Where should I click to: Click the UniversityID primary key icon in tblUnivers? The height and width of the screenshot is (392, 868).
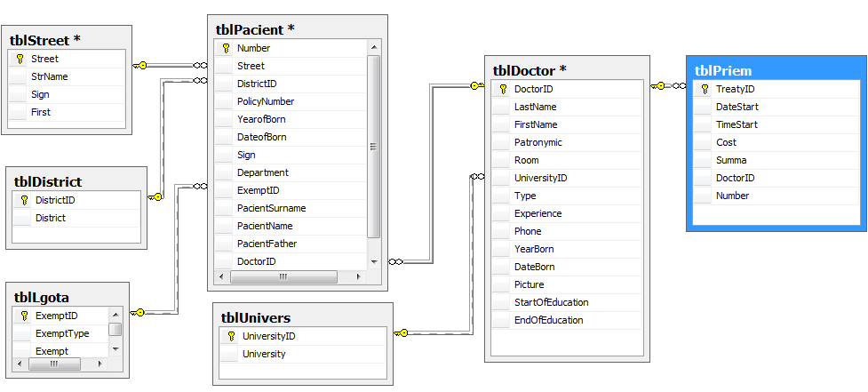coord(231,336)
